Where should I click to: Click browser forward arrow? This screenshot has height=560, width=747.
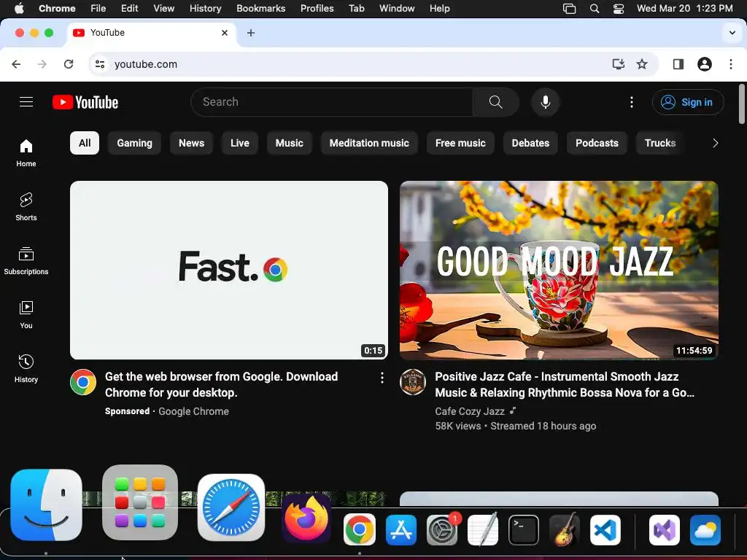42,64
